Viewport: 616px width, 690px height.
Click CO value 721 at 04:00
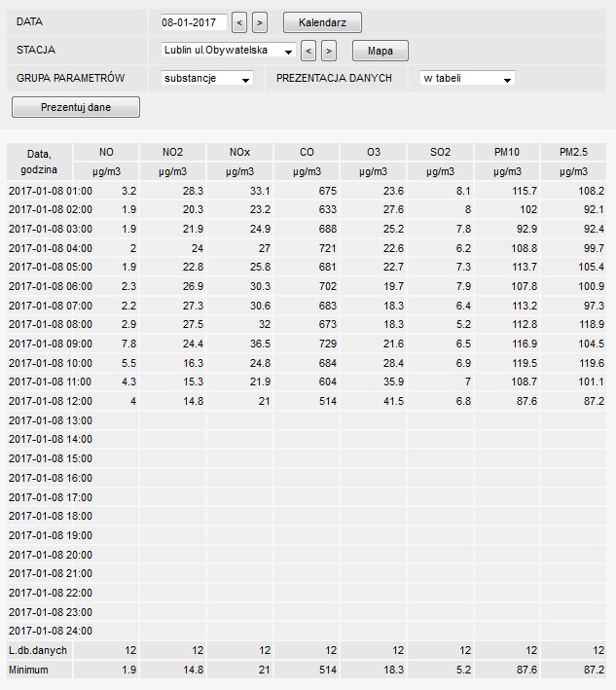point(328,248)
